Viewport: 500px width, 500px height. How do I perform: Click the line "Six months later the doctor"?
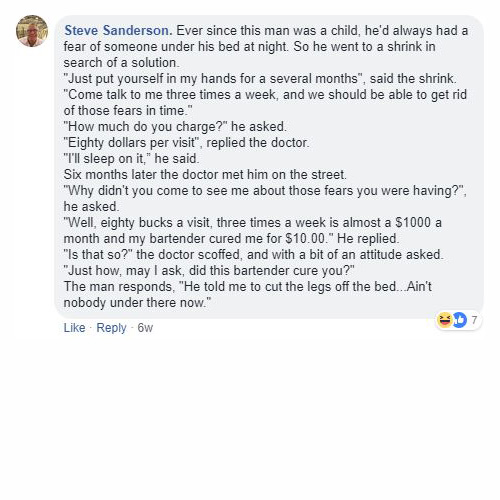point(205,174)
